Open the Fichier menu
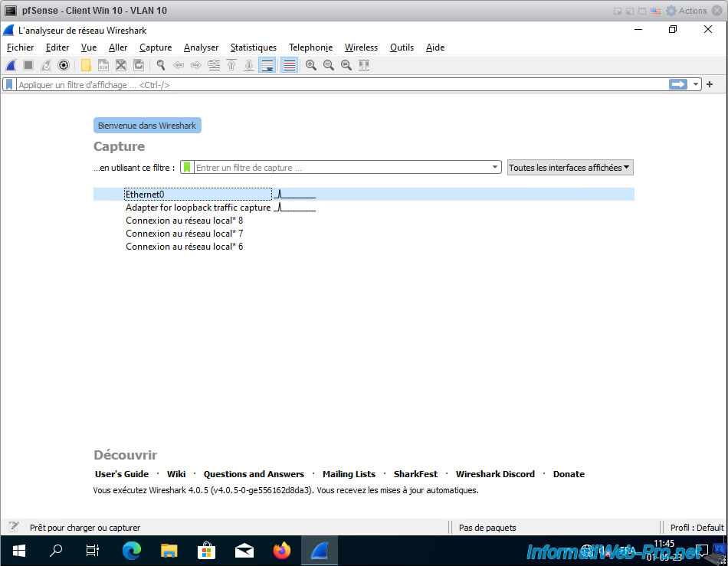 (21, 47)
